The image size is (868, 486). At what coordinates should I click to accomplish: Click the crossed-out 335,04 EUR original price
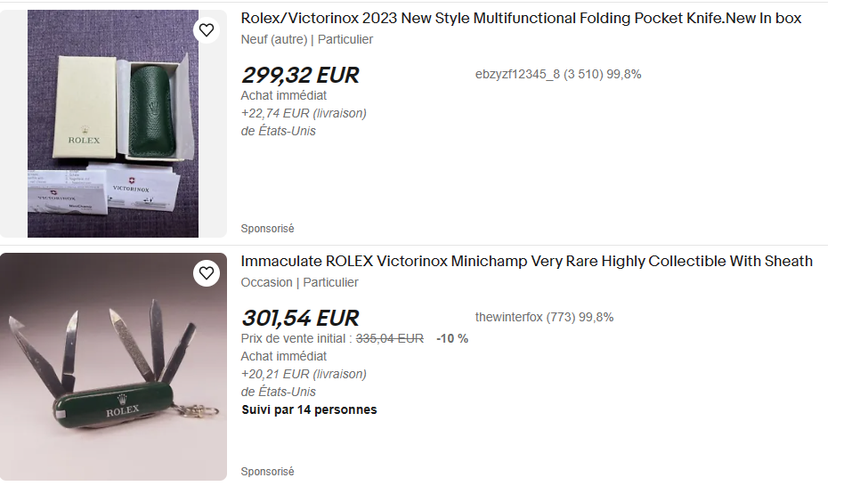[390, 338]
